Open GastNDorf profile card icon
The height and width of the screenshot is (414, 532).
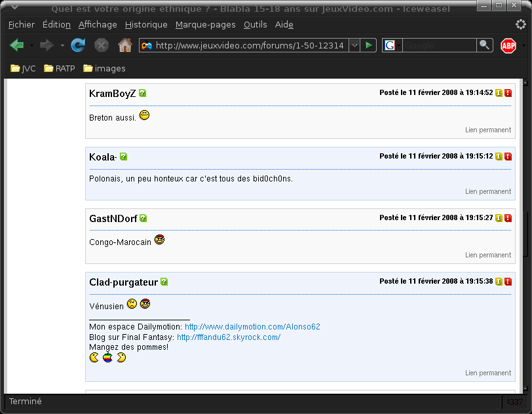143,218
